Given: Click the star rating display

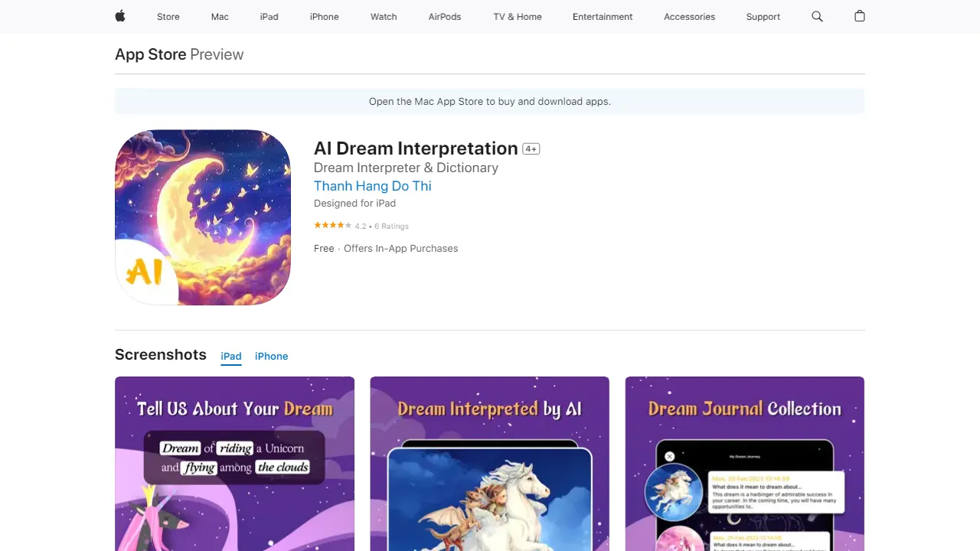Looking at the screenshot, I should click(x=333, y=226).
